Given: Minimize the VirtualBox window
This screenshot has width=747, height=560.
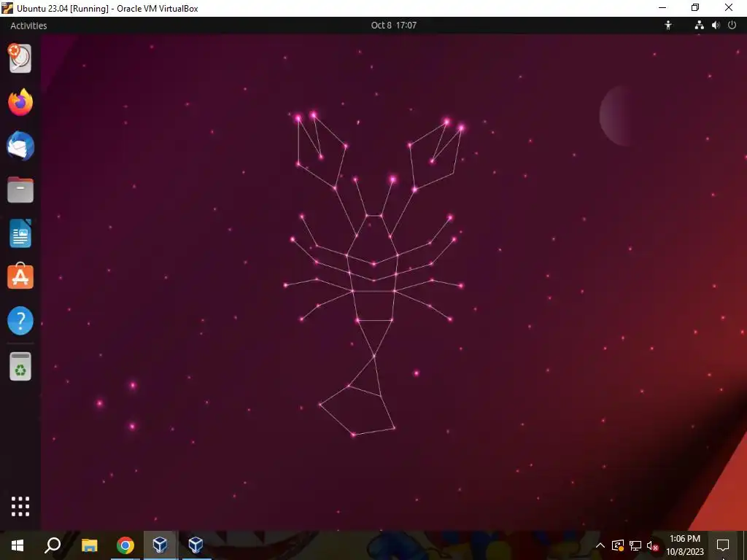Looking at the screenshot, I should 662,7.
